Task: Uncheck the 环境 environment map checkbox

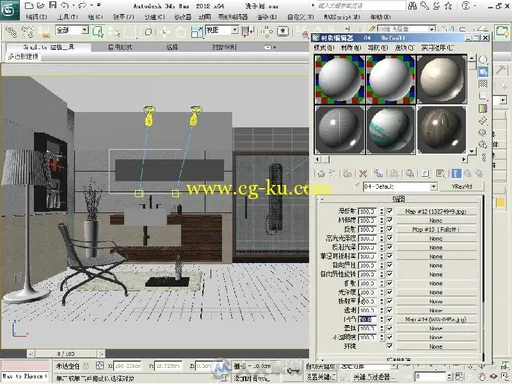Action: [x=389, y=346]
